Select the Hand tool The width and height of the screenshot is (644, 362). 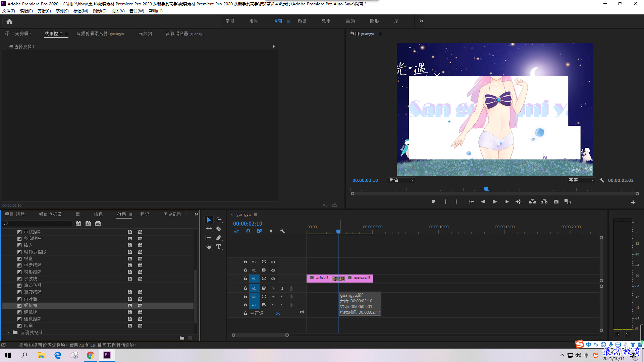pos(209,247)
